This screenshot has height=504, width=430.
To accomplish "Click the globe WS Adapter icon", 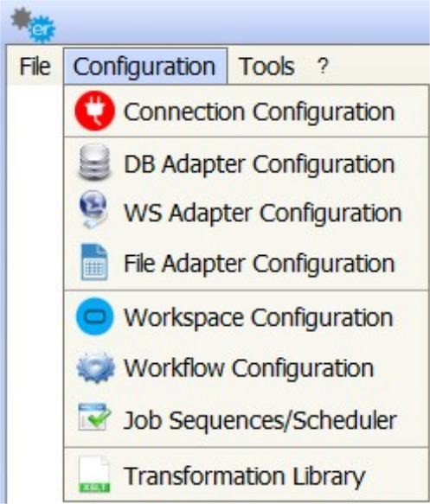I will click(x=93, y=210).
